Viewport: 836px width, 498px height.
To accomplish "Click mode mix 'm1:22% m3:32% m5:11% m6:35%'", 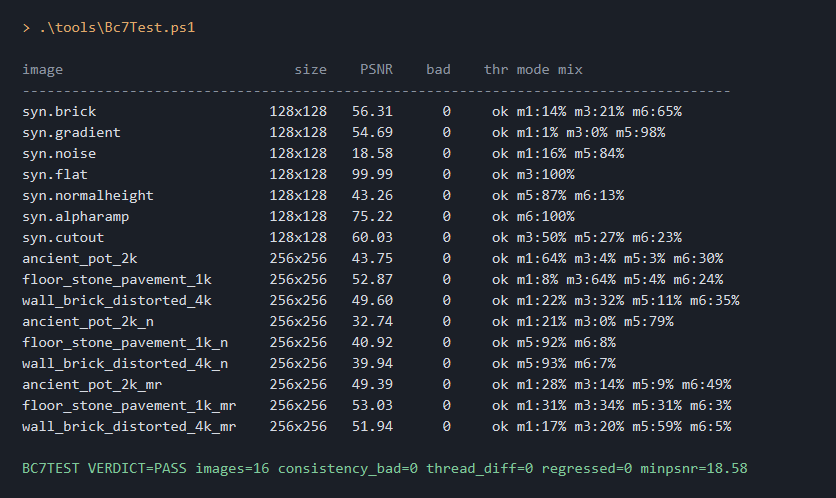I will pos(628,301).
